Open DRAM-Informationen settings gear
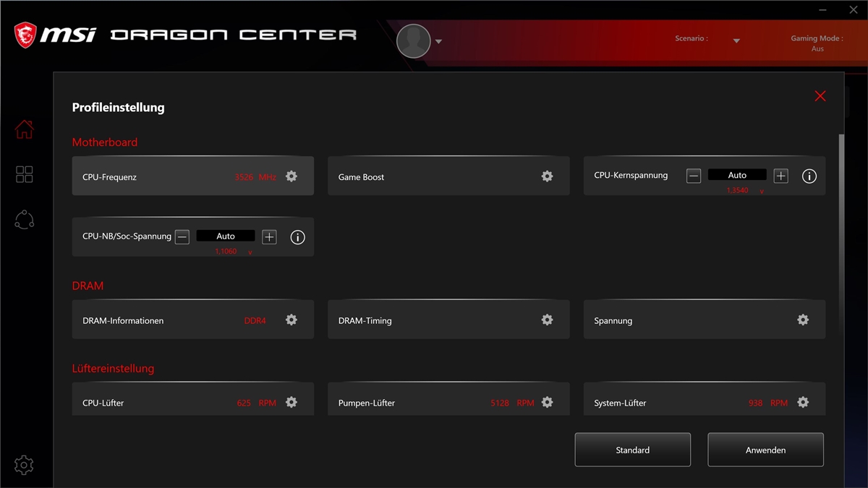The width and height of the screenshot is (868, 488). click(x=292, y=320)
